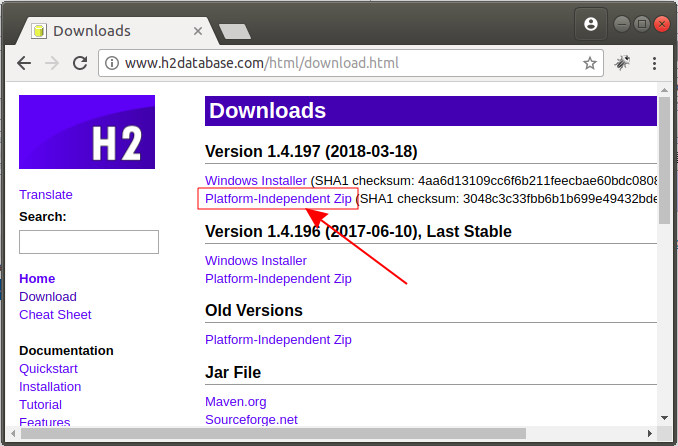Open the Quickstart documentation link

coord(48,369)
